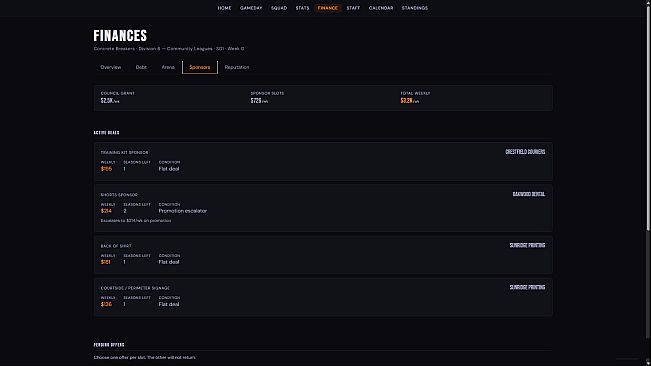
Task: Switch to the Arena tab
Action: point(168,67)
